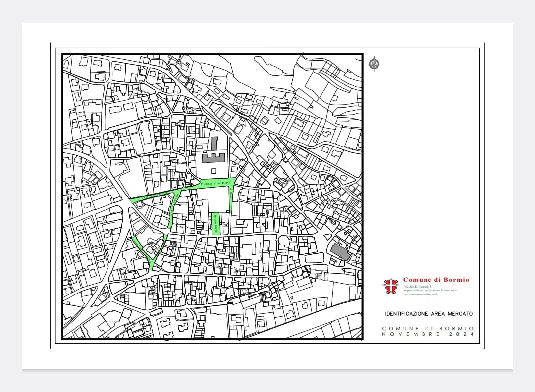Select the 'NOVEMBRE 2024' date text
The width and height of the screenshot is (535, 392).
pyautogui.click(x=428, y=334)
